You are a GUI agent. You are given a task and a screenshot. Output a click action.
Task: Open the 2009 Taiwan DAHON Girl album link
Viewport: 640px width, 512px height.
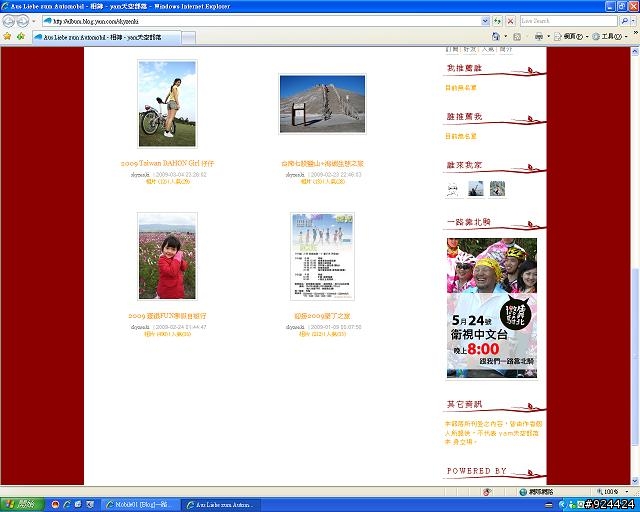(167, 163)
